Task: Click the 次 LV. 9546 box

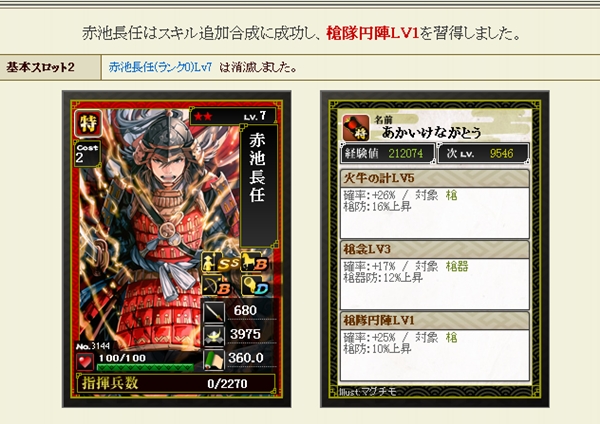Action: tap(483, 153)
